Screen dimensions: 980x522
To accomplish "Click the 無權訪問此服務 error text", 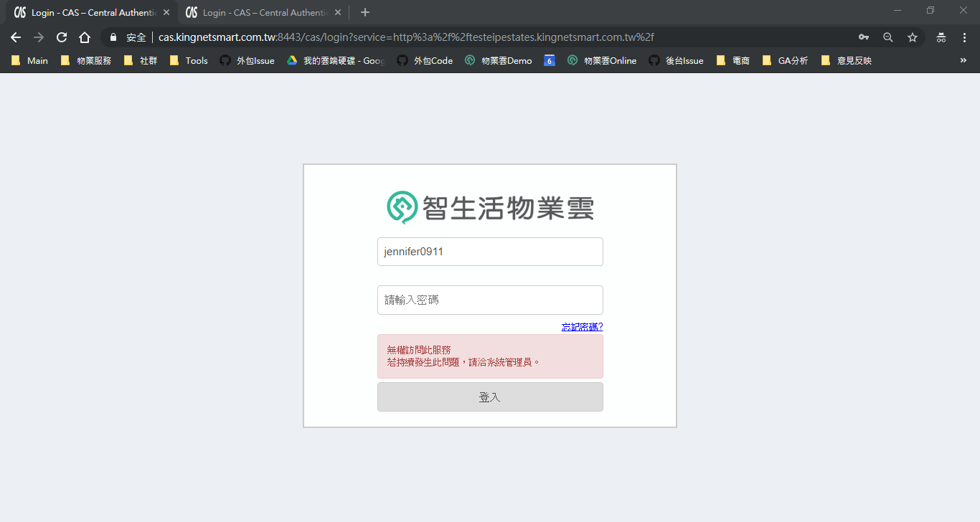I will pos(419,350).
